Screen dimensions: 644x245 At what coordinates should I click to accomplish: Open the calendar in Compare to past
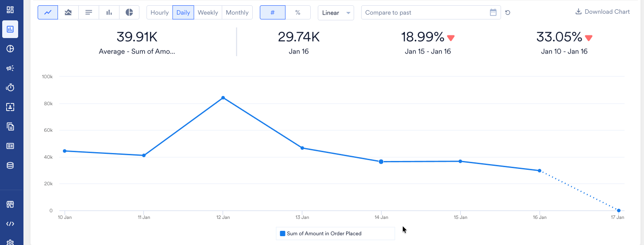tap(493, 12)
